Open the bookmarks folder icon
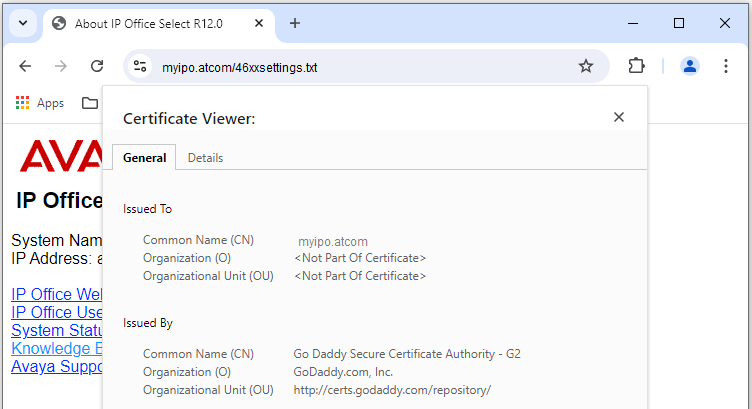The width and height of the screenshot is (752, 409). [90, 103]
